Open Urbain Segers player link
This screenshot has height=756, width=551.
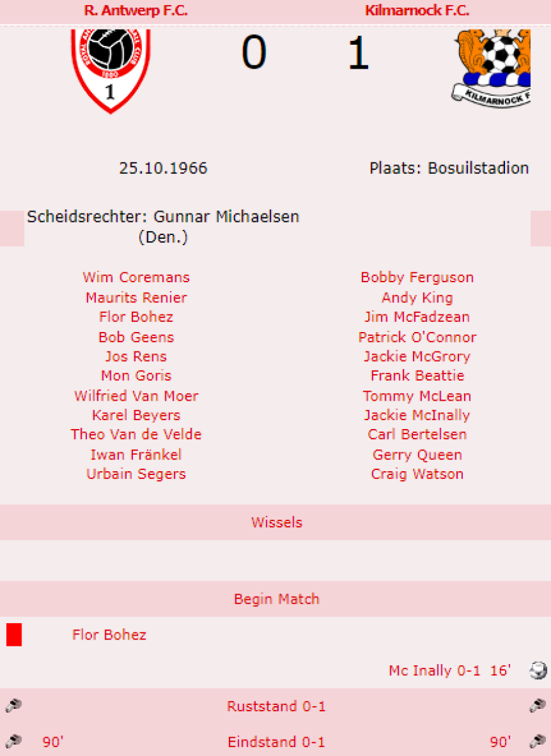pos(136,474)
